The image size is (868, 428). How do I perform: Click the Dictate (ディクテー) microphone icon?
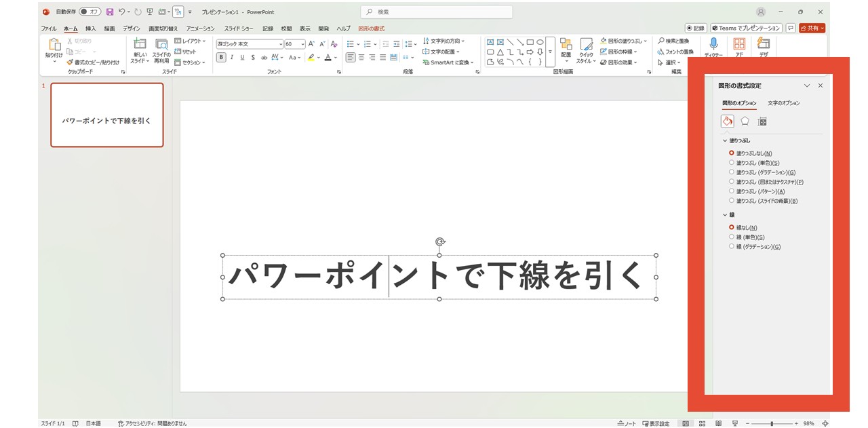tap(713, 44)
